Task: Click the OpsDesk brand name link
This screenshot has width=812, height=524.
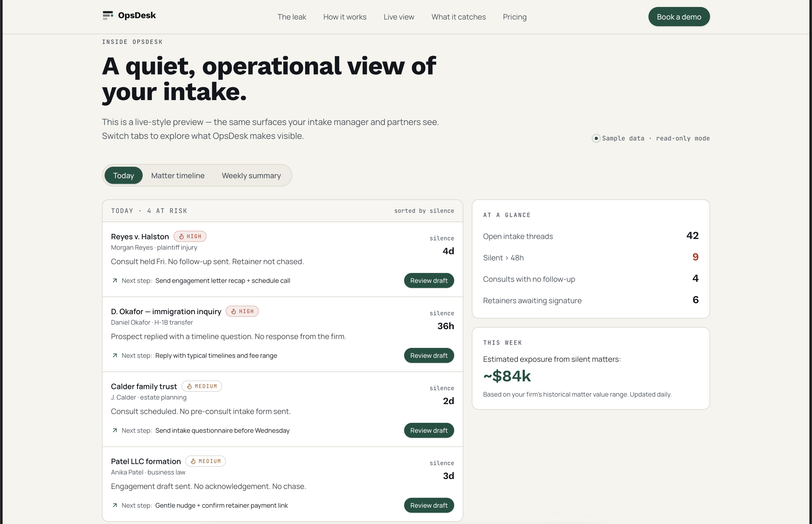Action: pyautogui.click(x=137, y=15)
